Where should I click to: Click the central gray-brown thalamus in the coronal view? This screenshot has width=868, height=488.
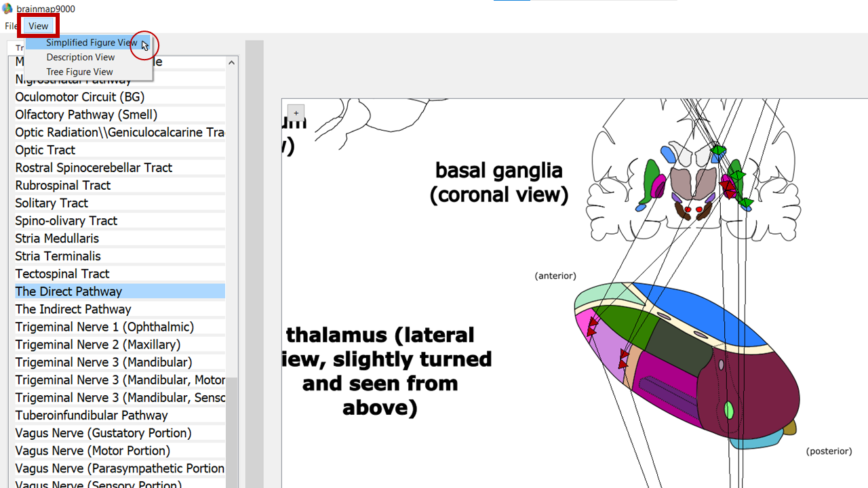pos(692,182)
